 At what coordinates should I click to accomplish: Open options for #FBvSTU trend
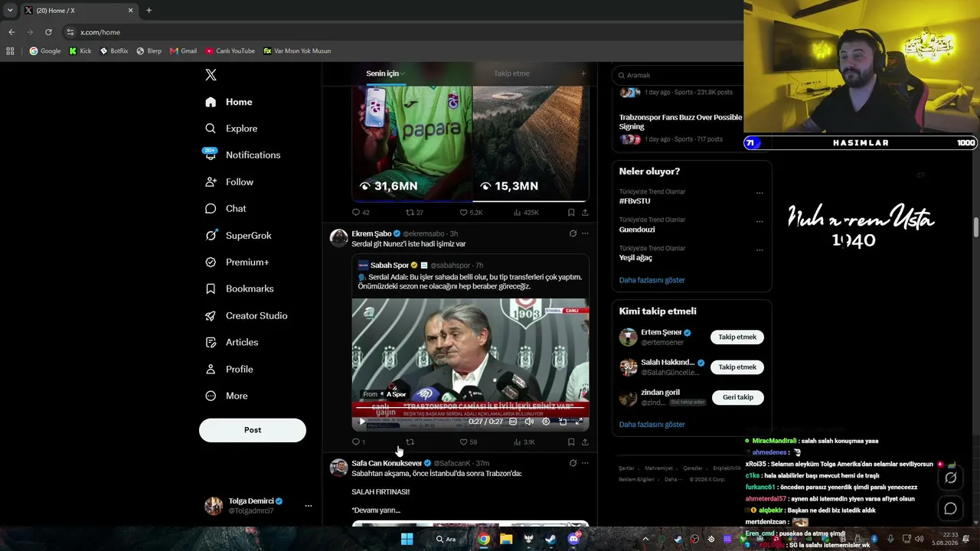pos(759,193)
